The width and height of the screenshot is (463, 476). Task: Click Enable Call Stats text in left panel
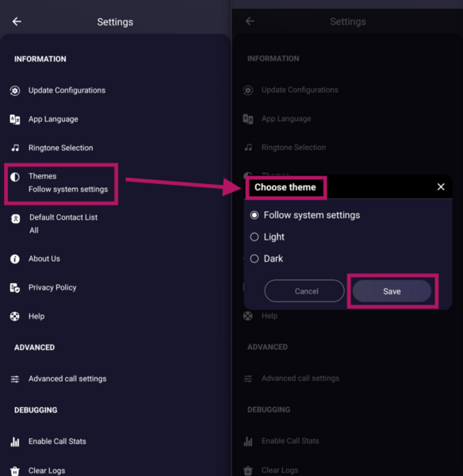(57, 441)
